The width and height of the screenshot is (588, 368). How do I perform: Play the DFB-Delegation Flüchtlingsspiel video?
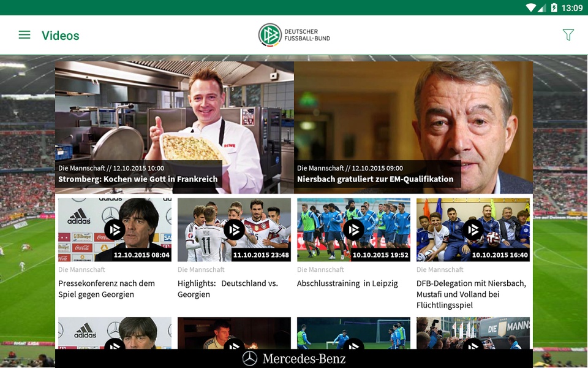pyautogui.click(x=473, y=230)
